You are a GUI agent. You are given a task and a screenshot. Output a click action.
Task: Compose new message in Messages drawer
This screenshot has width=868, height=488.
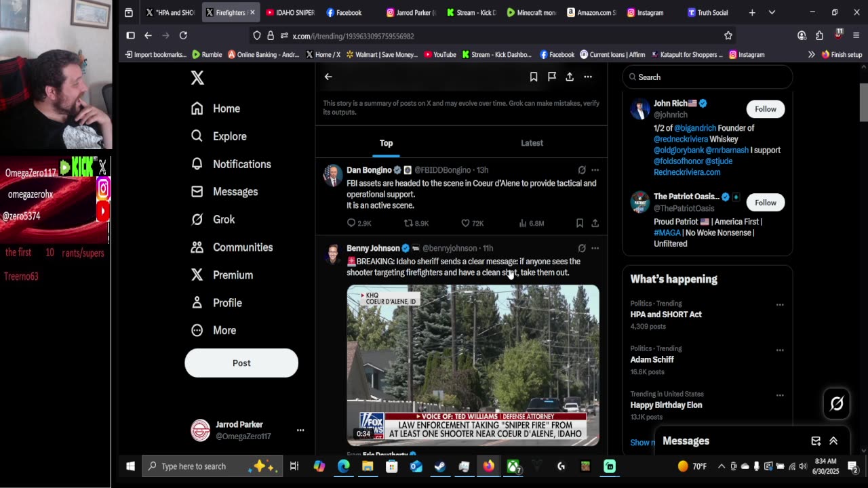pos(816,441)
